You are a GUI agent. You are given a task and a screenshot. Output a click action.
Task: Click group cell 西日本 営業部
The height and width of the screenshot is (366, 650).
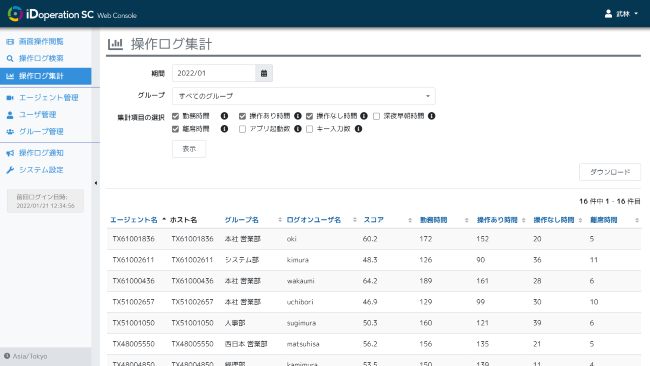246,344
